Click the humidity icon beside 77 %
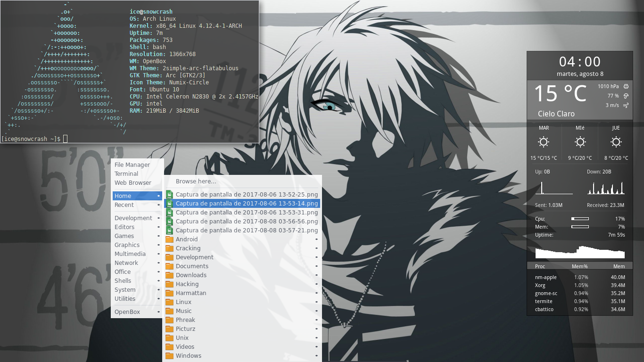Viewport: 644px width, 362px height. [x=626, y=96]
